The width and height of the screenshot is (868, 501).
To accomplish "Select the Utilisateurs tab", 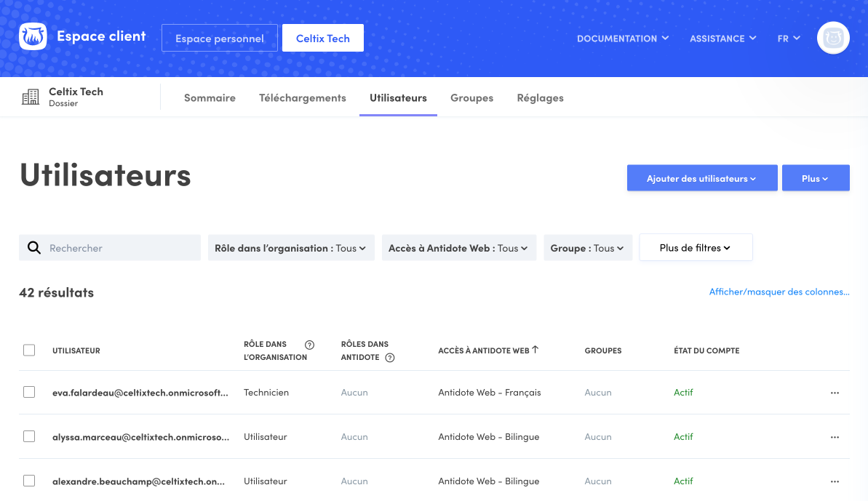I will tap(398, 98).
